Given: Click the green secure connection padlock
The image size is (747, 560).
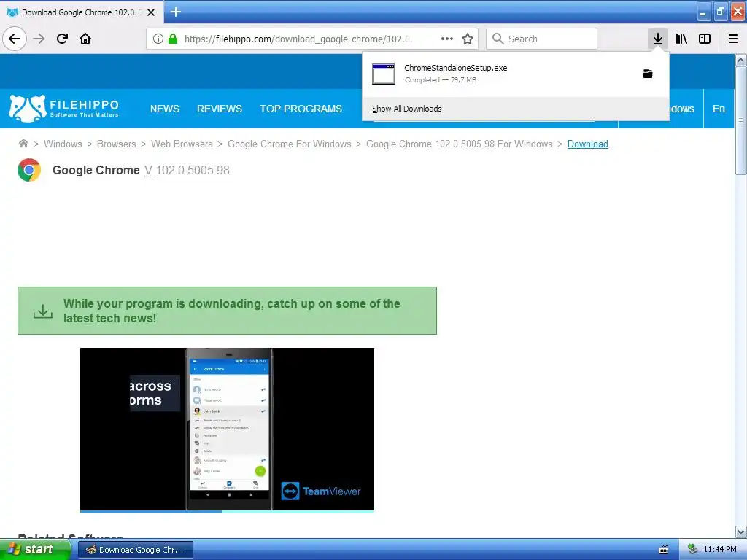Looking at the screenshot, I should click(x=173, y=39).
